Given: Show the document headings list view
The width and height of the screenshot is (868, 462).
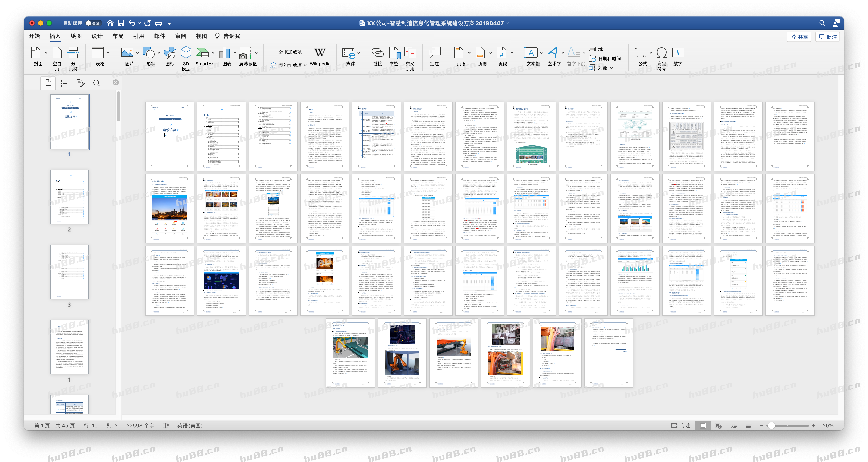Looking at the screenshot, I should pos(64,83).
